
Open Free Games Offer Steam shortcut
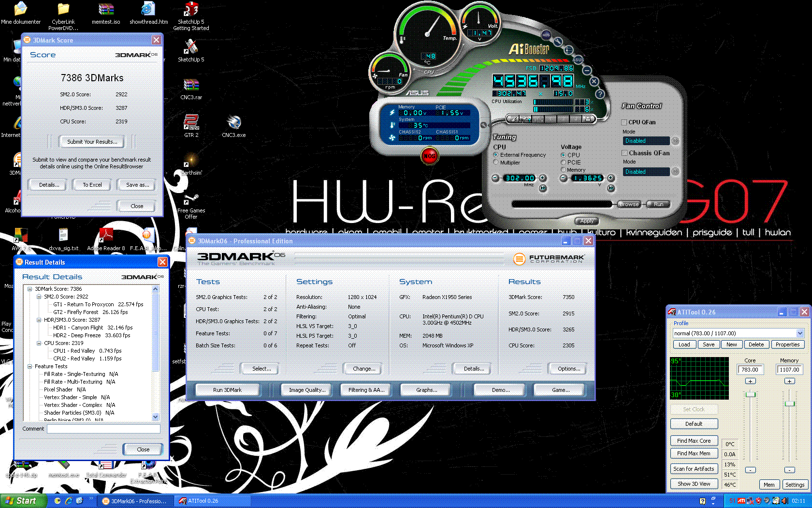(191, 207)
